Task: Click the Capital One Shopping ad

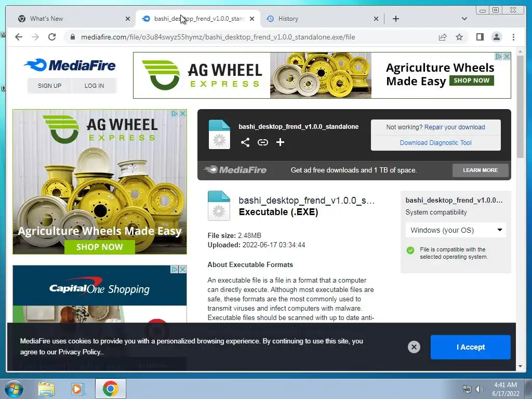Action: click(99, 294)
